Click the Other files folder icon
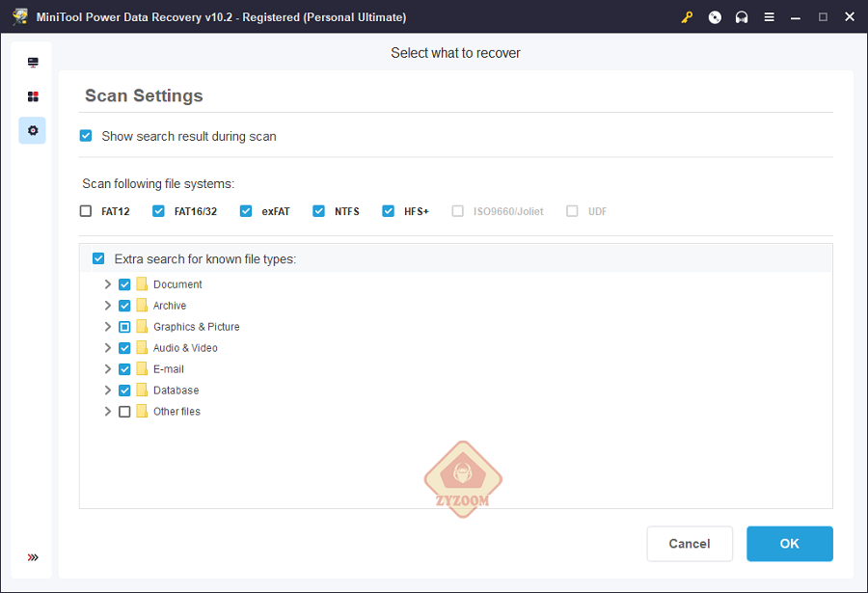 pyautogui.click(x=142, y=411)
